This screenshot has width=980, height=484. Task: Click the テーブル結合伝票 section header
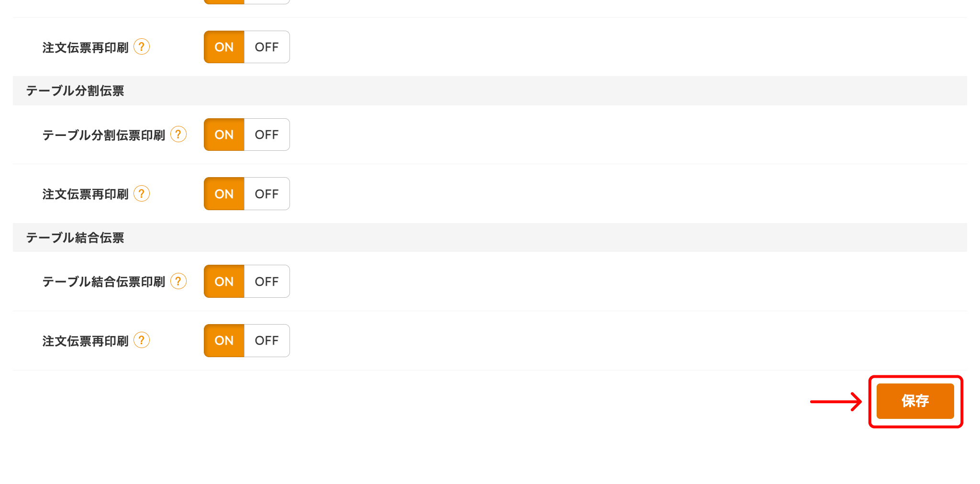(x=75, y=237)
